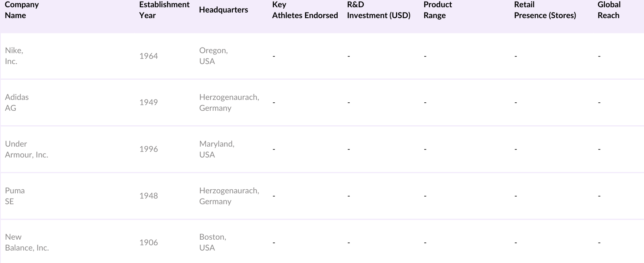Click the 1964 establishment year cell
This screenshot has height=263, width=644.
[x=149, y=56]
